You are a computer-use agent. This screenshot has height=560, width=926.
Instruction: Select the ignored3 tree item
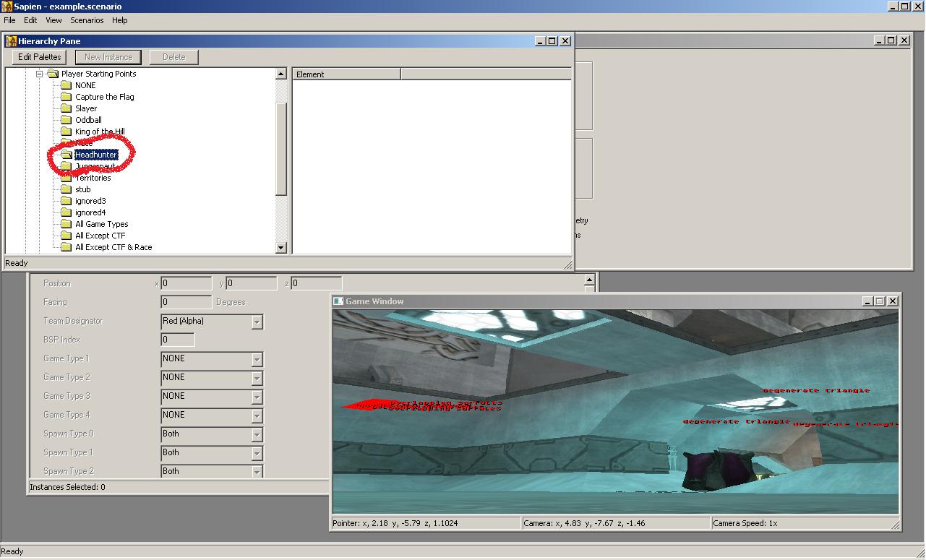tap(90, 201)
